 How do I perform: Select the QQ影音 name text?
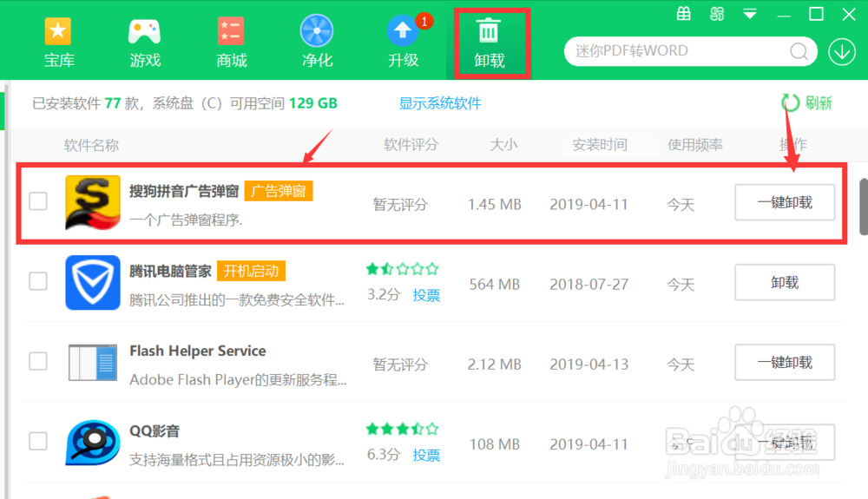coord(155,431)
